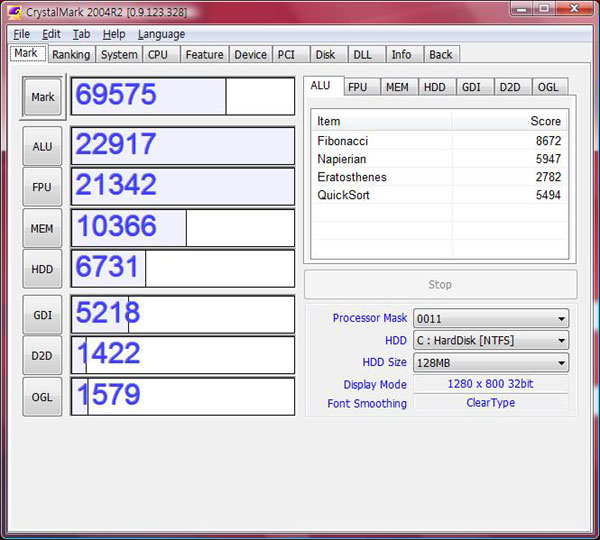Click the ALU score 22917
600x540 pixels.
coord(116,144)
